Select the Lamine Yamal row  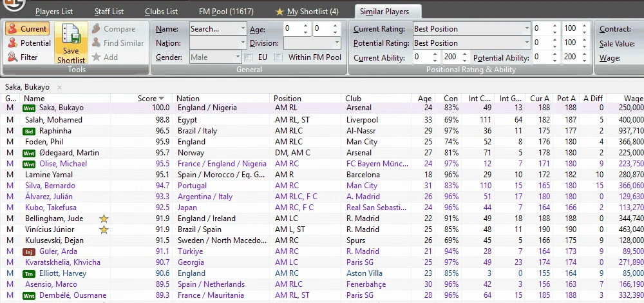322,175
